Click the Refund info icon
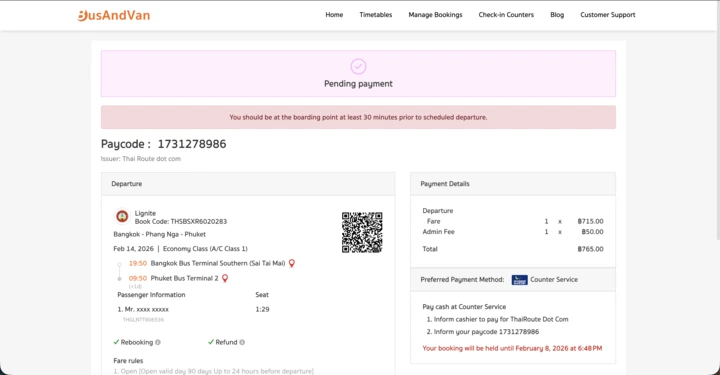Image resolution: width=720 pixels, height=375 pixels. click(x=242, y=342)
